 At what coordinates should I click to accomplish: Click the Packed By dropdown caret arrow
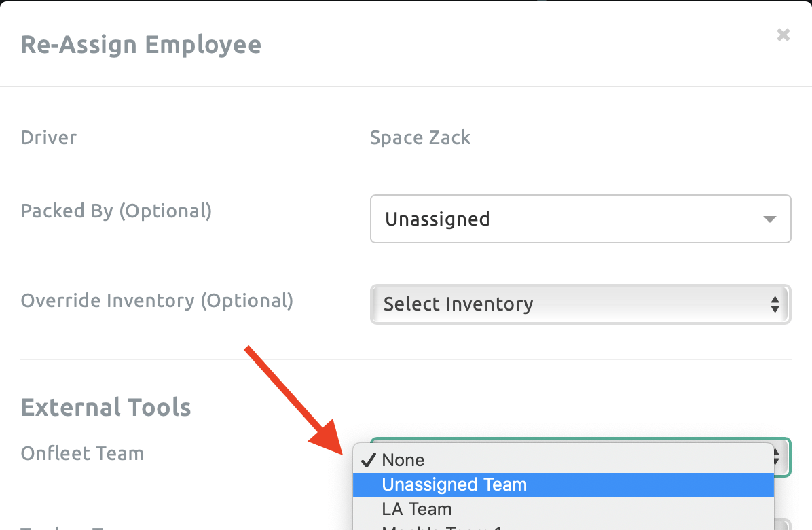pos(769,219)
